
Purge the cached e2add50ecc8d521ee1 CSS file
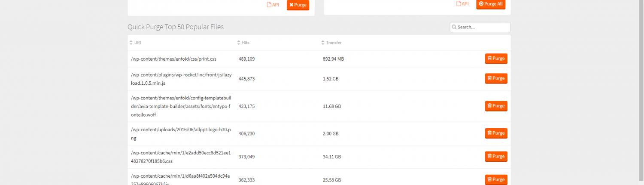pos(496,157)
